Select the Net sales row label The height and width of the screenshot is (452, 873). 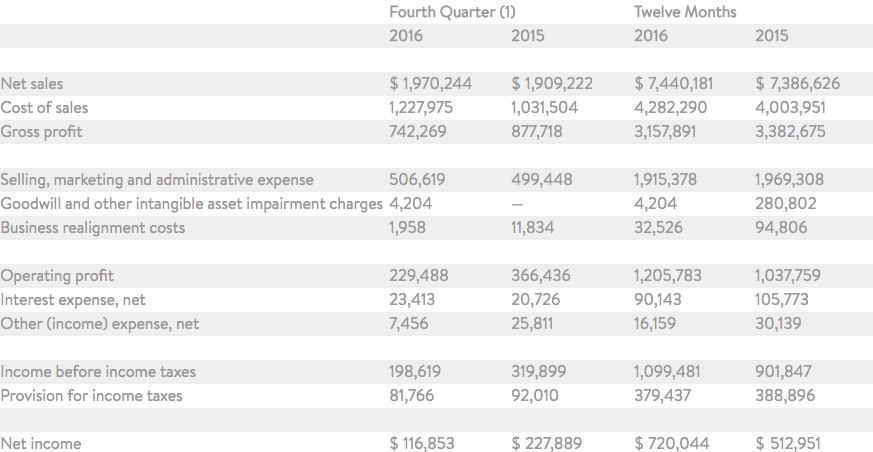(x=32, y=84)
